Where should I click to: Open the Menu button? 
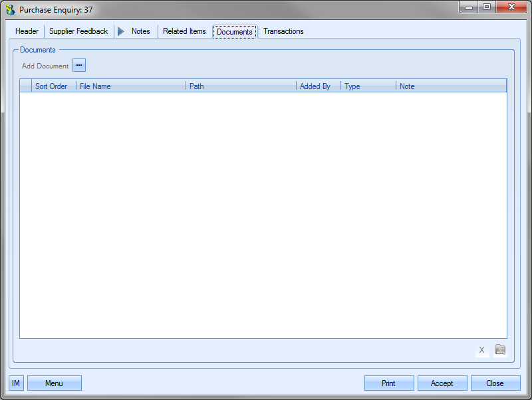pos(55,383)
